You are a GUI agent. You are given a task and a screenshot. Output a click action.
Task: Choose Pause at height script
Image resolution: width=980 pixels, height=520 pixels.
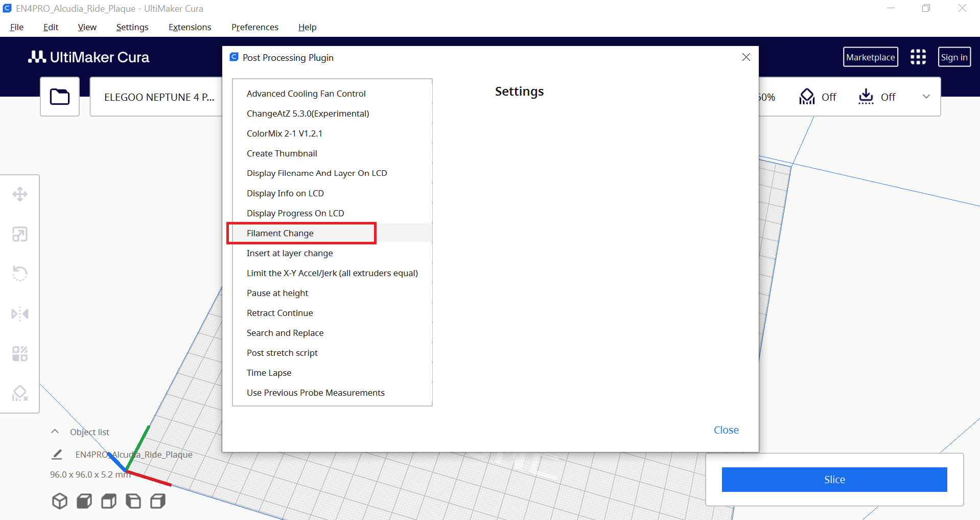(332, 293)
